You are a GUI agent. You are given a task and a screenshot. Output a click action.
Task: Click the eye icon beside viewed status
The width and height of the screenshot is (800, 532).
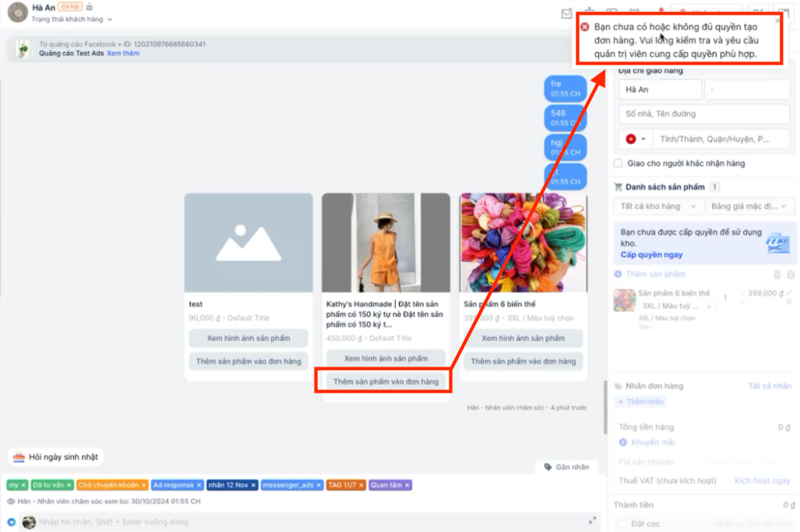11,501
